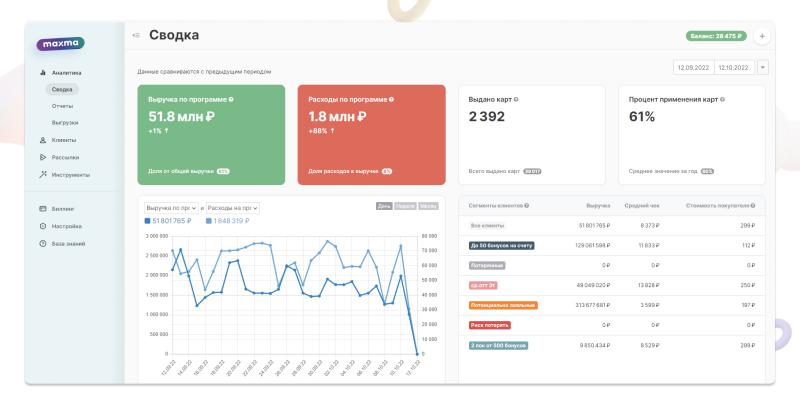Click the start date field 12.09.2022
800x406 pixels.
point(692,67)
